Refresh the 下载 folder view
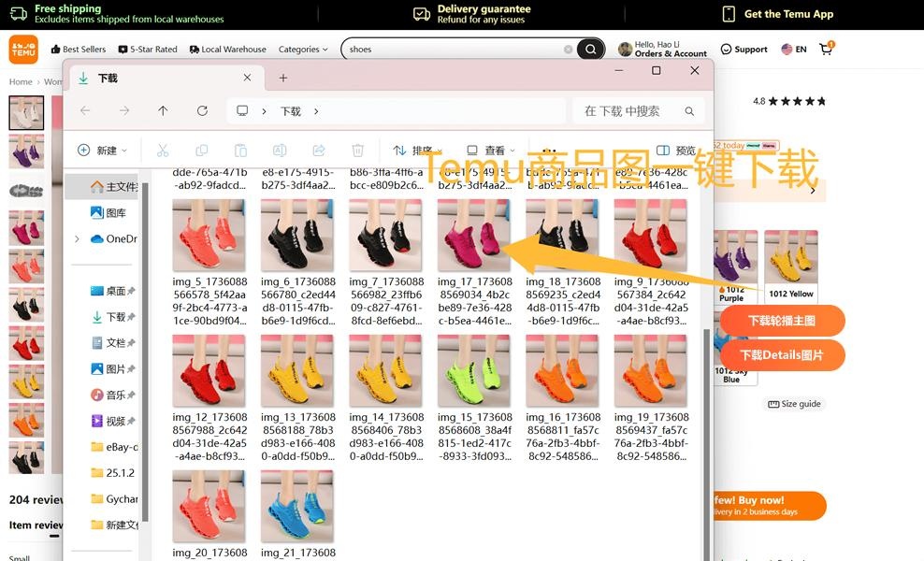Viewport: 924px width, 561px height. pyautogui.click(x=202, y=110)
